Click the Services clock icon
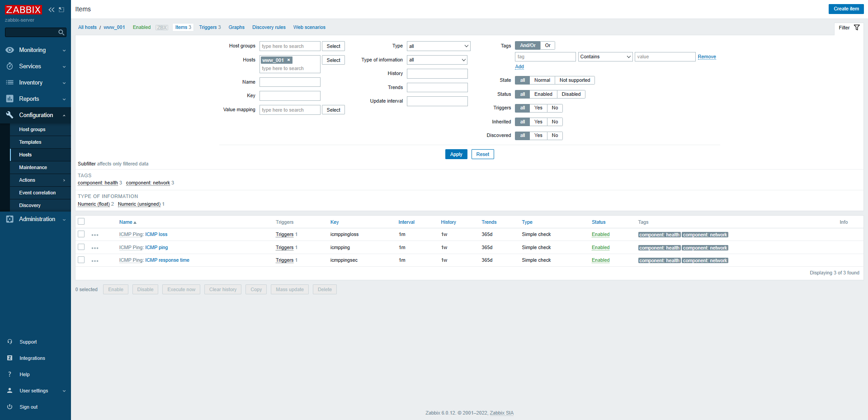The image size is (868, 420). click(x=9, y=66)
